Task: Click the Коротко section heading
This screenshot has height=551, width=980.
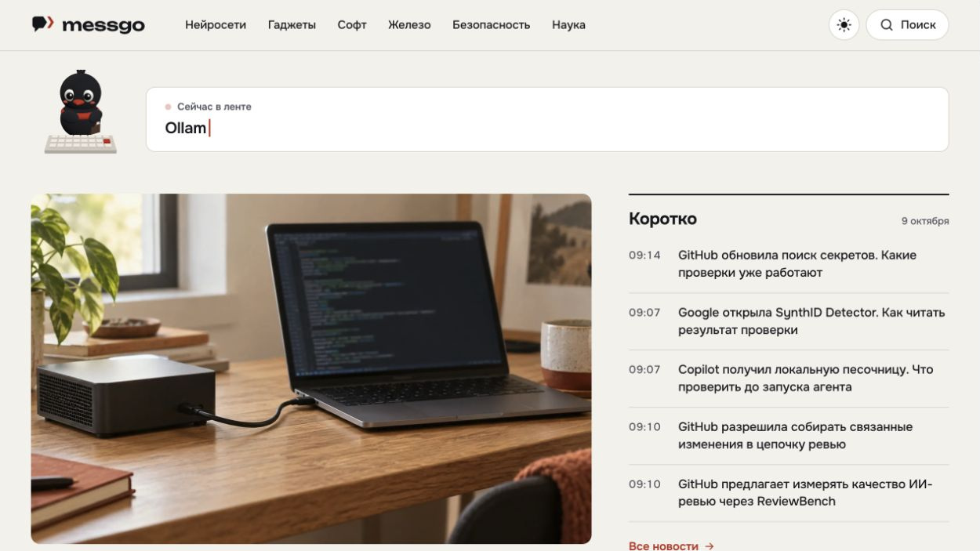Action: [662, 219]
